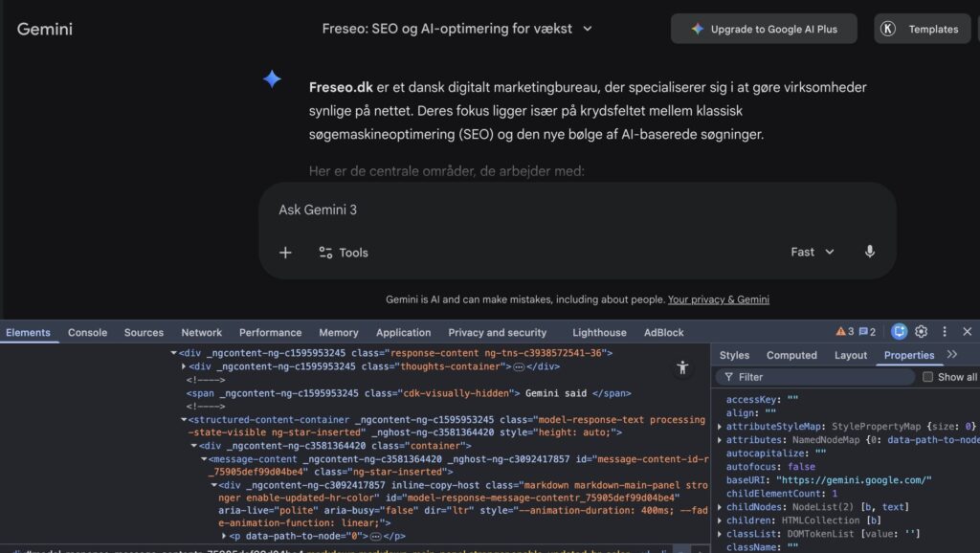The width and height of the screenshot is (980, 553).
Task: Open the DevTools settings gear
Action: (x=920, y=331)
